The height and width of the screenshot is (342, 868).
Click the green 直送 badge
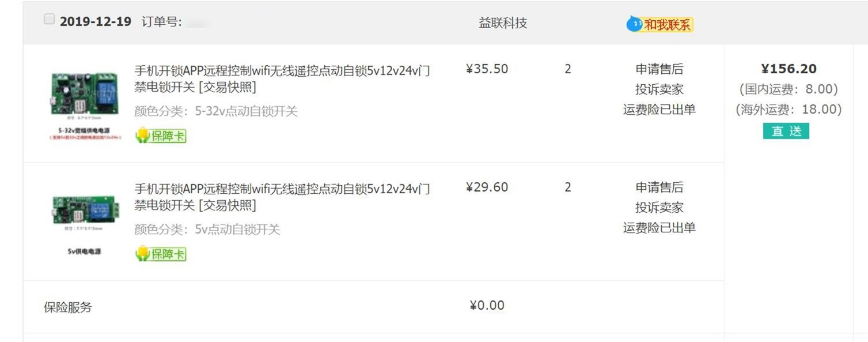pos(786,131)
